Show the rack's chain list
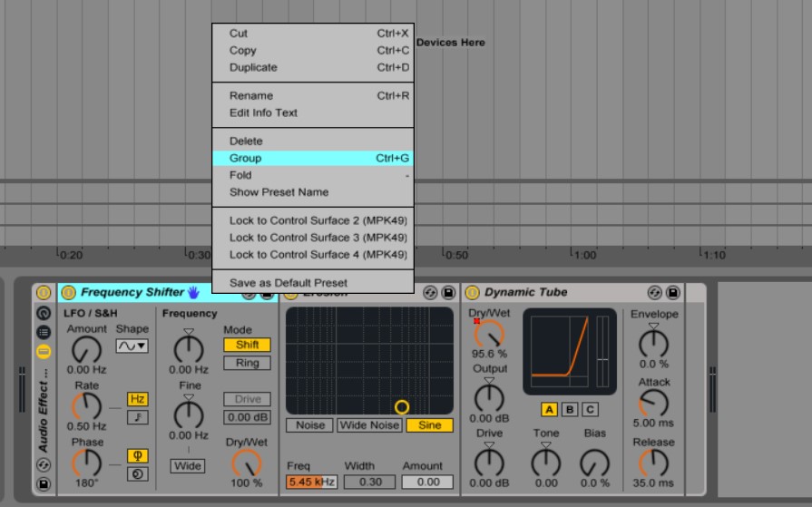The width and height of the screenshot is (812, 507). [44, 332]
